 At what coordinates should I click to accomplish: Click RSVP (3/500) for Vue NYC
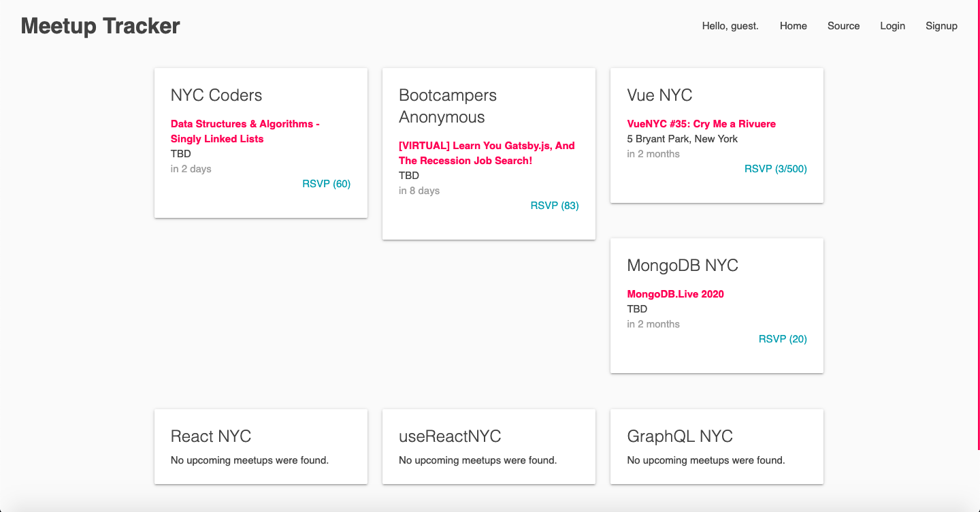776,169
